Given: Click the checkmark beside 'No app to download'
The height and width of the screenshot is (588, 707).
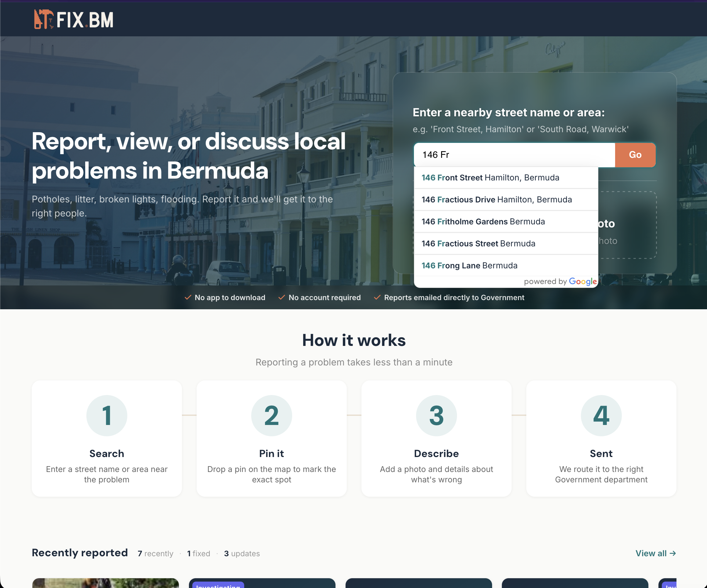Looking at the screenshot, I should (x=188, y=298).
